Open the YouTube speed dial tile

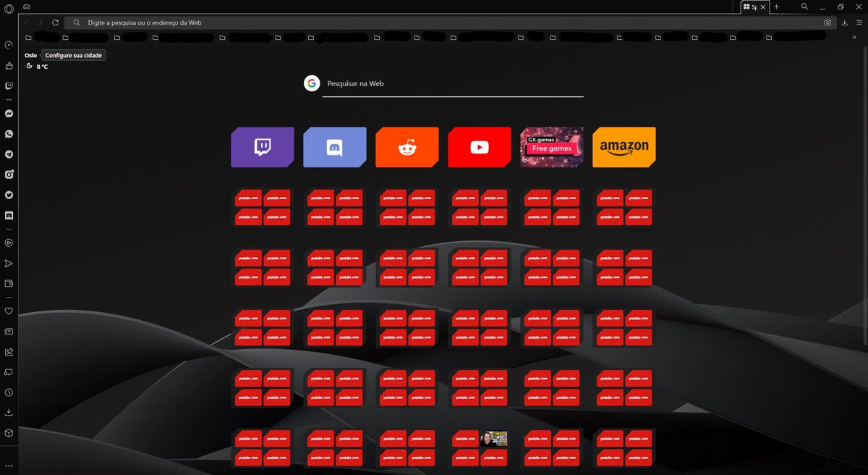click(x=480, y=147)
